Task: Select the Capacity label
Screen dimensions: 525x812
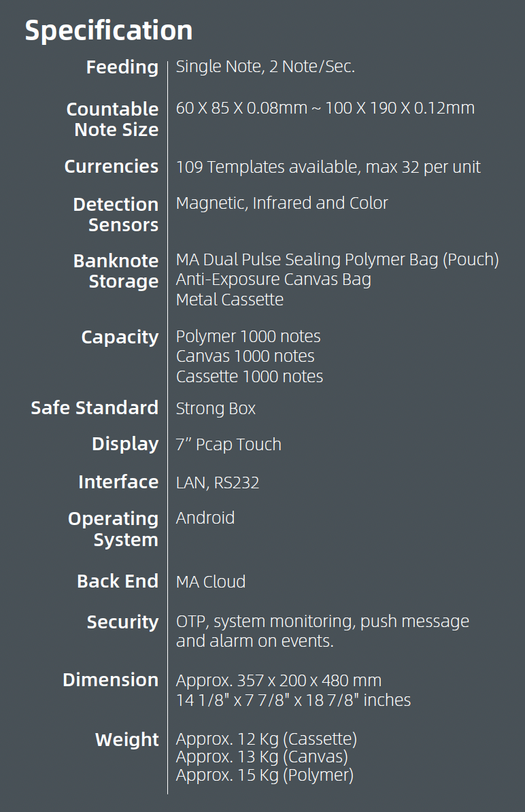Action: [120, 337]
